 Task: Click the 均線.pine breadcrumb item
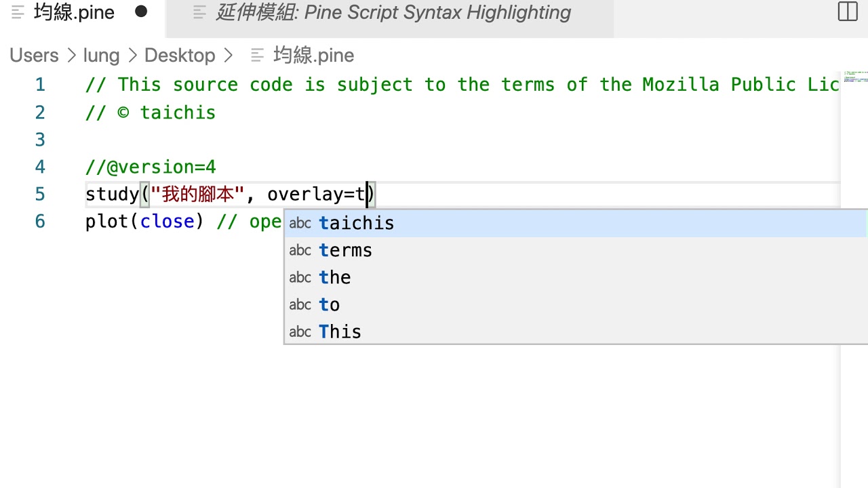[x=314, y=56]
